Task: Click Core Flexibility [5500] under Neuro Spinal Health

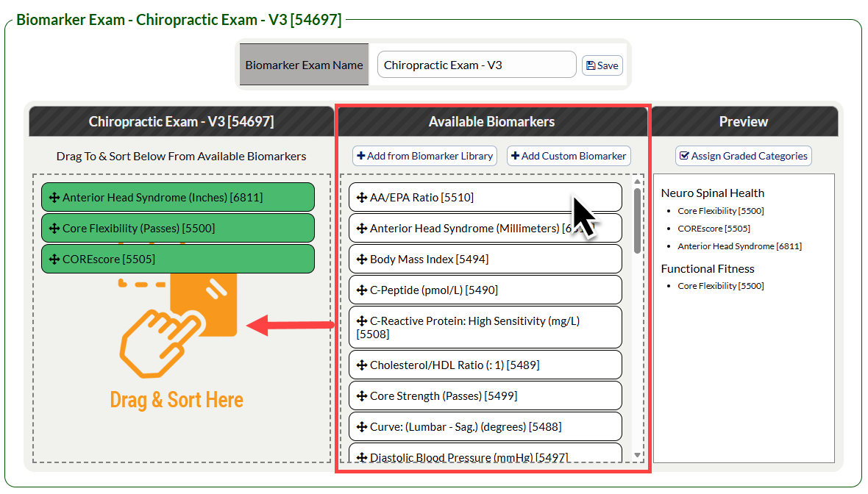Action: [x=721, y=211]
